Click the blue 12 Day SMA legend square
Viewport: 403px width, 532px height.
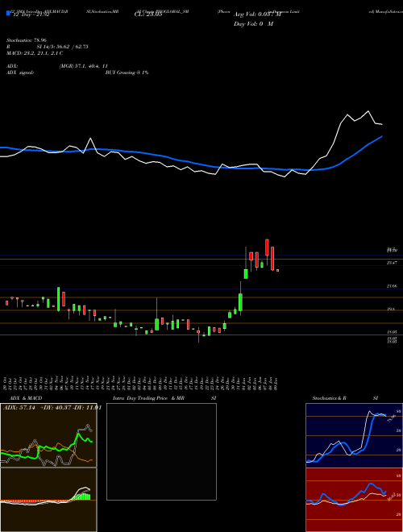[9, 14]
